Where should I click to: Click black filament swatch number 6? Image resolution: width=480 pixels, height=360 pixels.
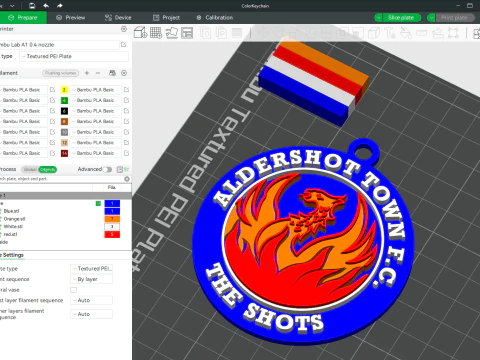pos(64,111)
